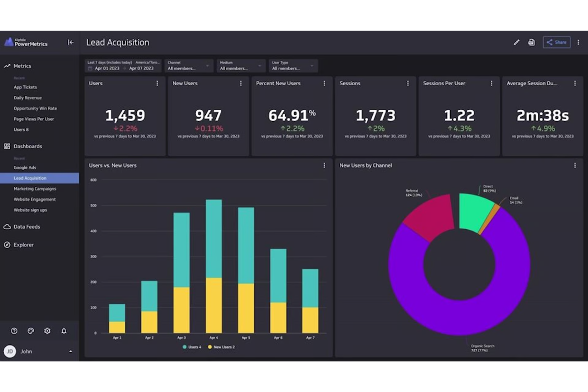Toggle the New Users 2 legend series
Image resolution: width=588 pixels, height=392 pixels.
point(221,347)
